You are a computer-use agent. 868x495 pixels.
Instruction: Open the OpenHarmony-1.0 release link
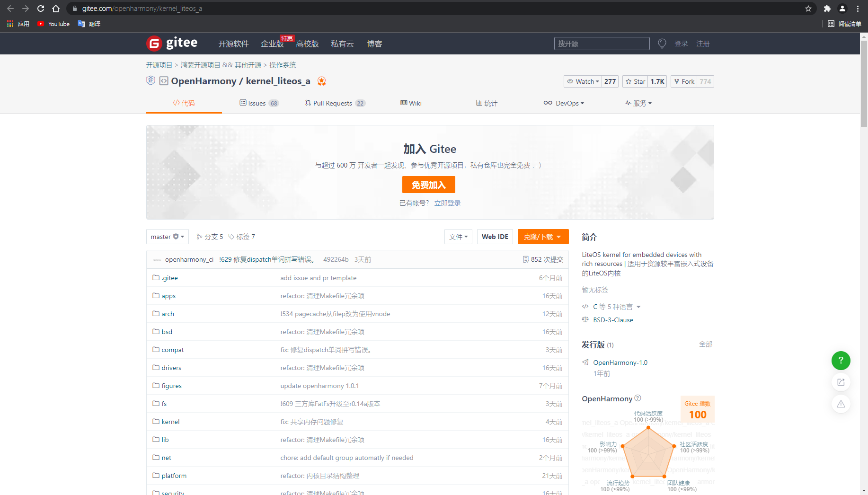pyautogui.click(x=620, y=362)
